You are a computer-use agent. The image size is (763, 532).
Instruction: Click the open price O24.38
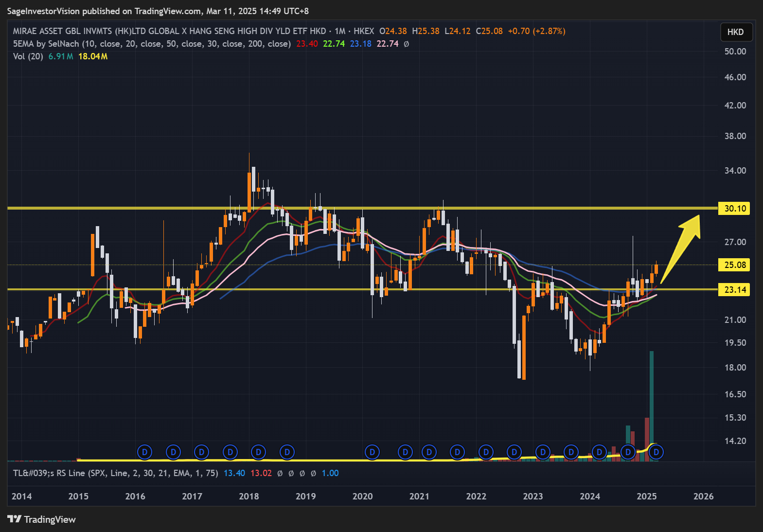pos(393,31)
